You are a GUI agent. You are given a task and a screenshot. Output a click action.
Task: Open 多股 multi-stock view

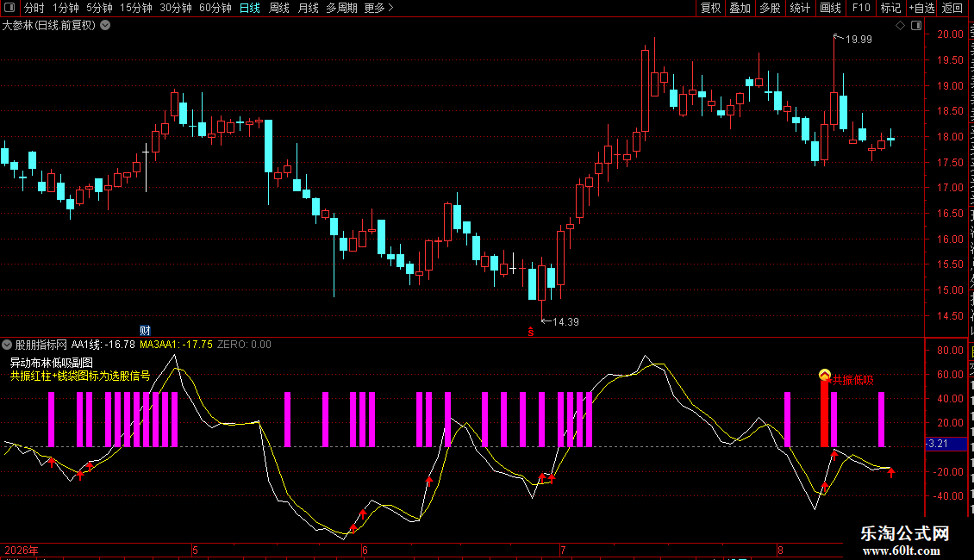tap(770, 8)
